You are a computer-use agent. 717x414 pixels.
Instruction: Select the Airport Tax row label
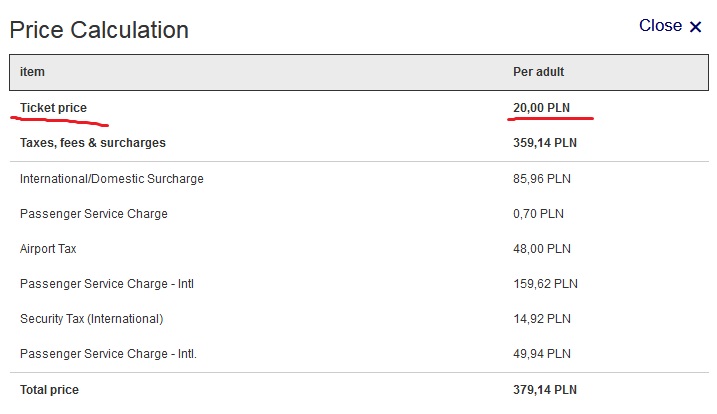pos(48,248)
